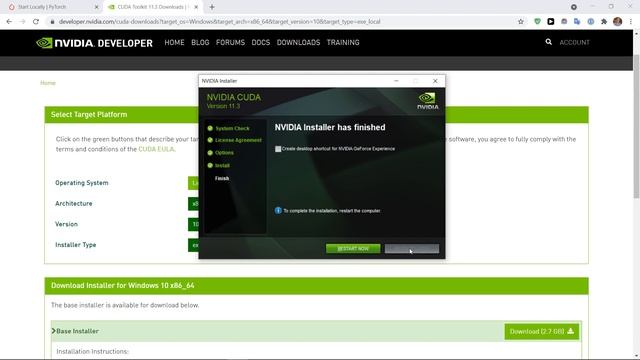This screenshot has width=640, height=360.
Task: Click the green Installer Type option button
Action: point(193,245)
